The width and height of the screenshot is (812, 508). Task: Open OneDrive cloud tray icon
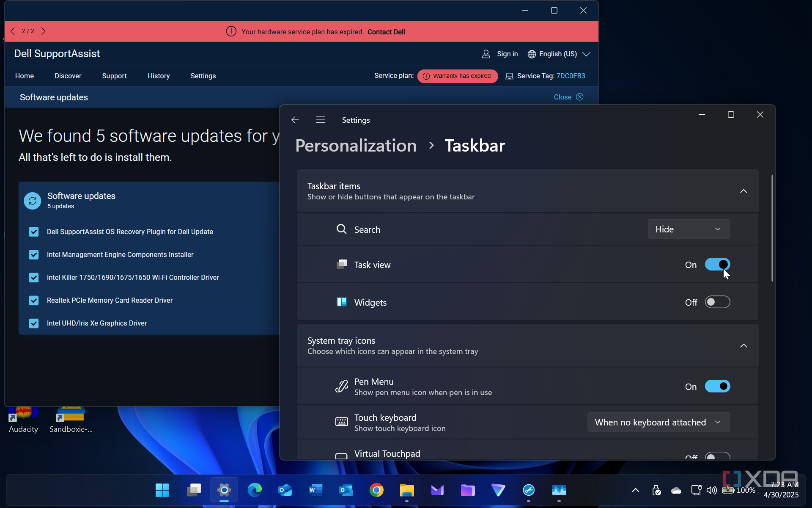(676, 490)
